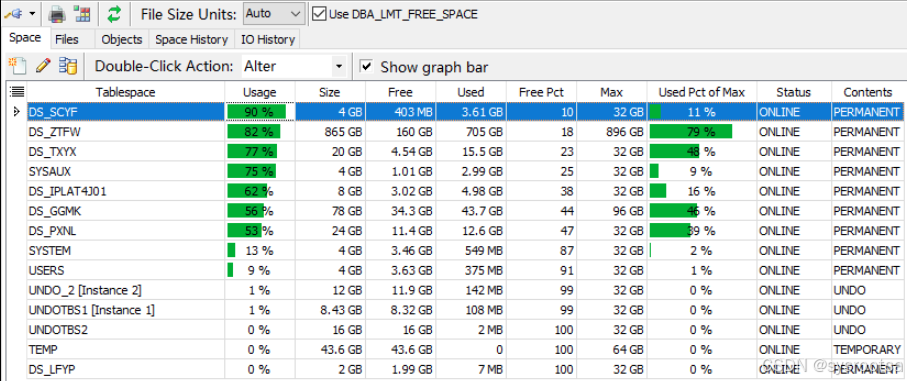Viewport: 907px width, 381px height.
Task: Refresh tablespaces with the green arrows icon
Action: [114, 13]
